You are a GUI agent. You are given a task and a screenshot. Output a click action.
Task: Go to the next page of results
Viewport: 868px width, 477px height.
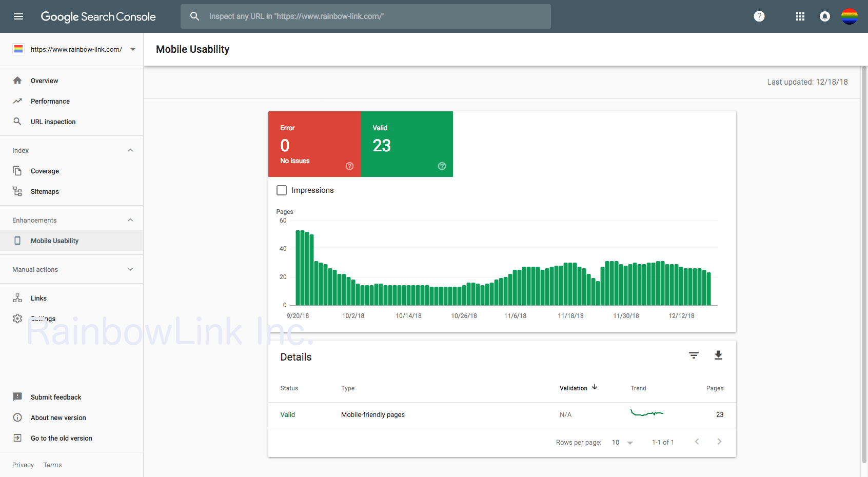[719, 442]
